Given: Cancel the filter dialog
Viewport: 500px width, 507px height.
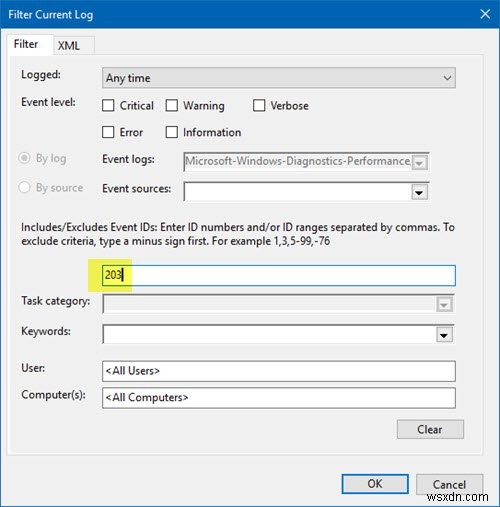Looking at the screenshot, I should (x=449, y=484).
